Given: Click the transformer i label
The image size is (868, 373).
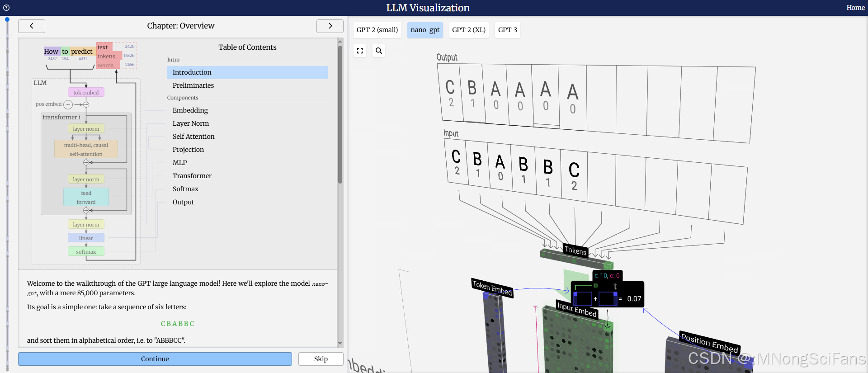Looking at the screenshot, I should (x=61, y=117).
